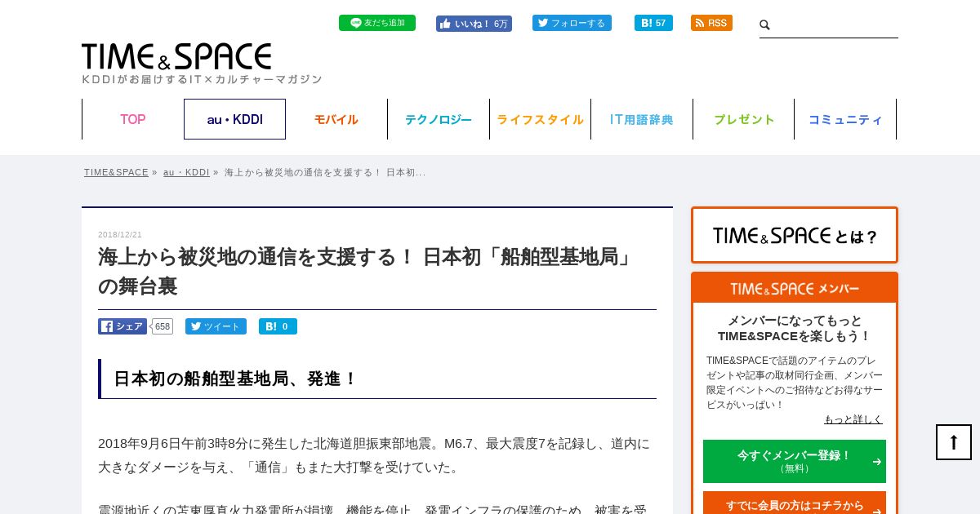Click the article date 2018/12/21
This screenshot has height=514, width=980.
pyautogui.click(x=120, y=235)
